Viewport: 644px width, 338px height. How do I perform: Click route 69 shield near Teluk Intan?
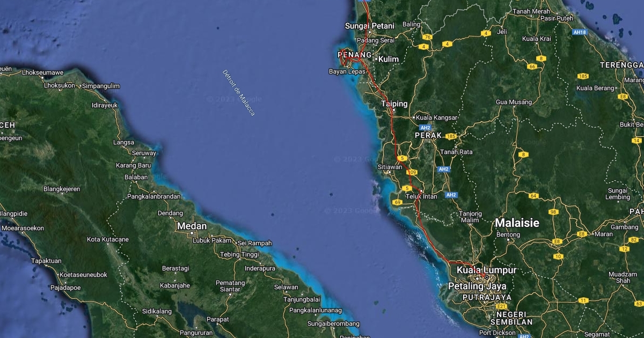click(x=397, y=202)
